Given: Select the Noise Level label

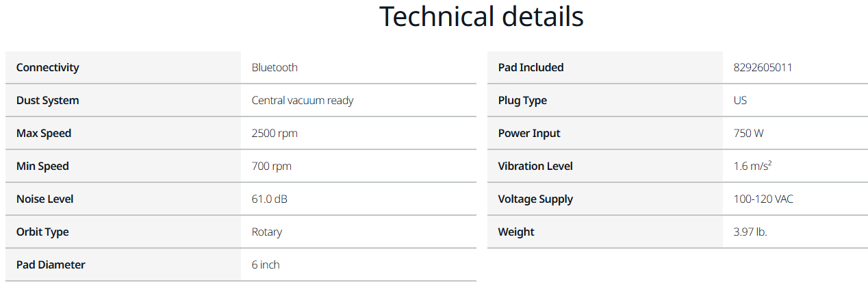Looking at the screenshot, I should pos(44,199).
